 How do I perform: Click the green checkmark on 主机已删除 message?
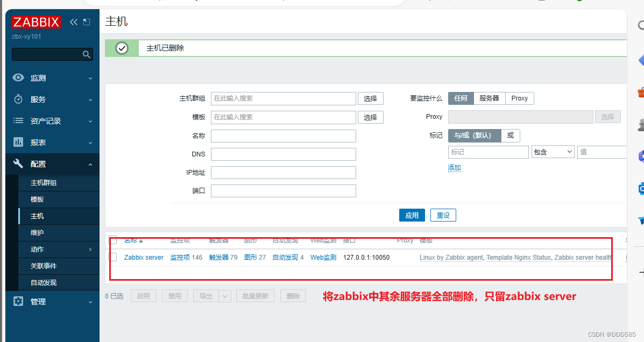click(x=122, y=48)
